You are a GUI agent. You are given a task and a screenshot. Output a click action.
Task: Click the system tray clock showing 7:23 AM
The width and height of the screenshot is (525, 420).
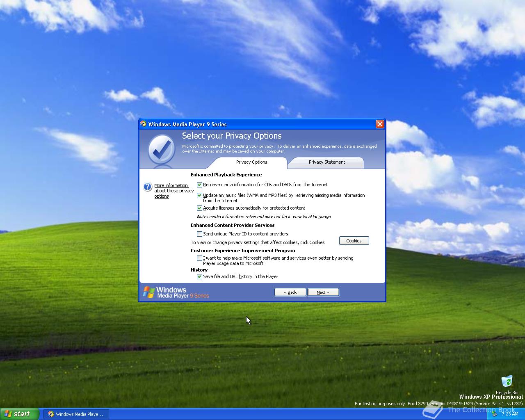pos(510,414)
